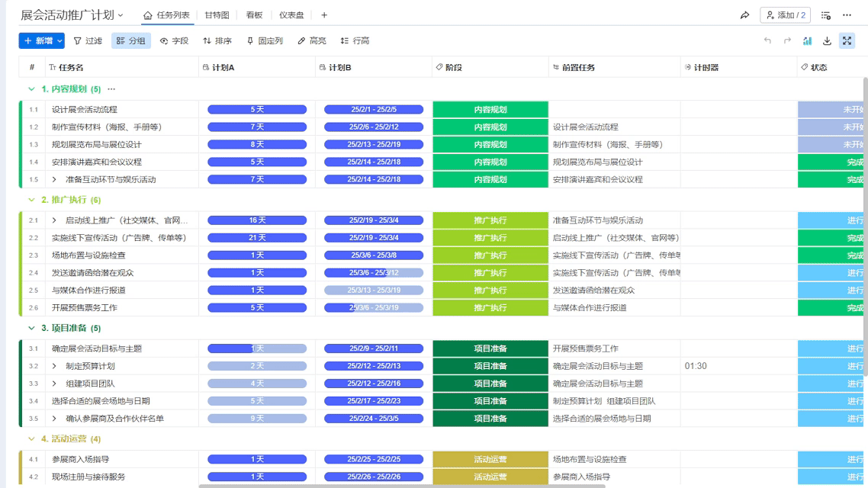
Task: Click the redo arrow icon
Action: pos(787,41)
